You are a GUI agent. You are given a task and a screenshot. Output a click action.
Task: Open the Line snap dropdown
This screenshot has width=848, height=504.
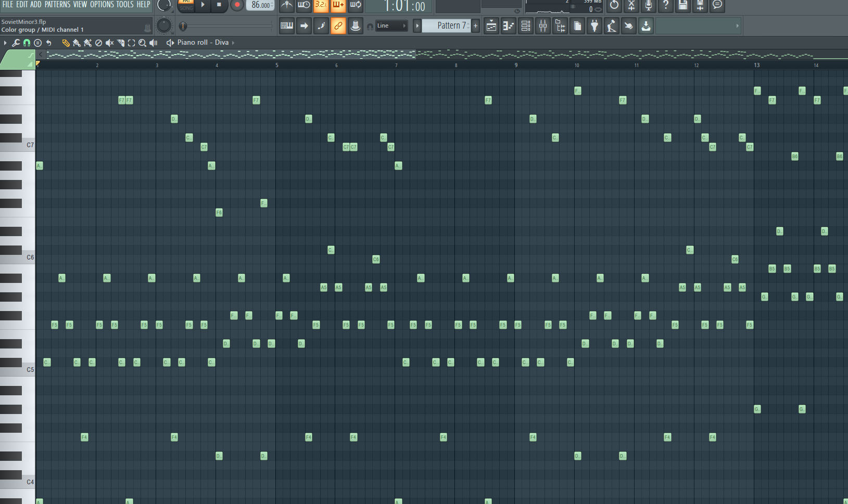coord(391,25)
